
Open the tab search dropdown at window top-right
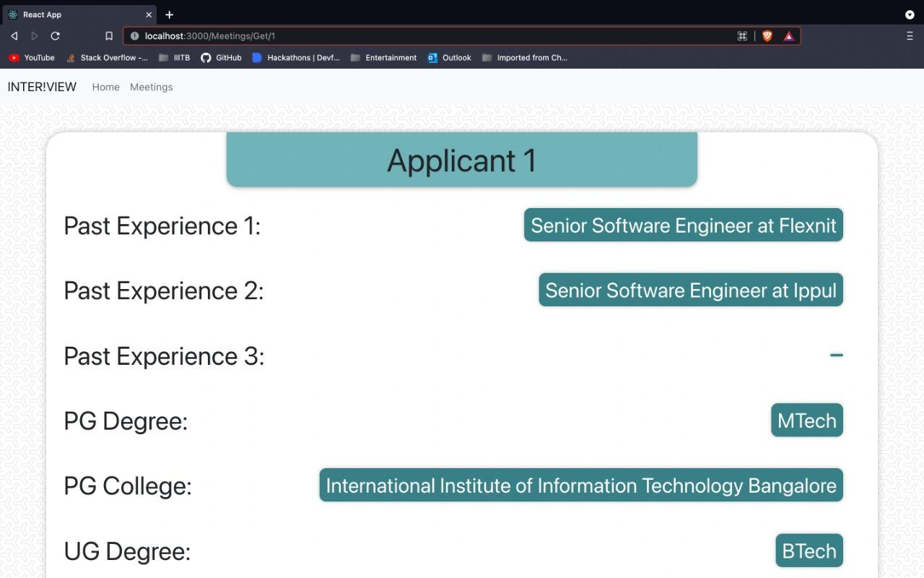910,14
